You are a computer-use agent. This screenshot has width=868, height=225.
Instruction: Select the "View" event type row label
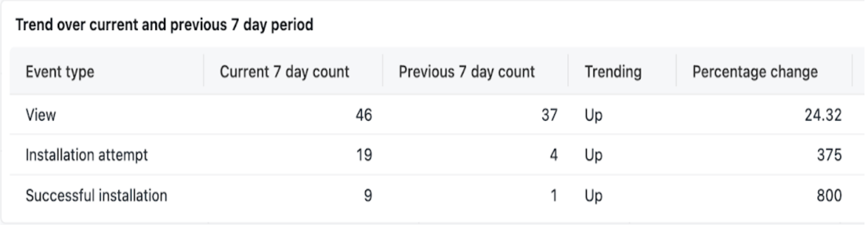coord(41,115)
